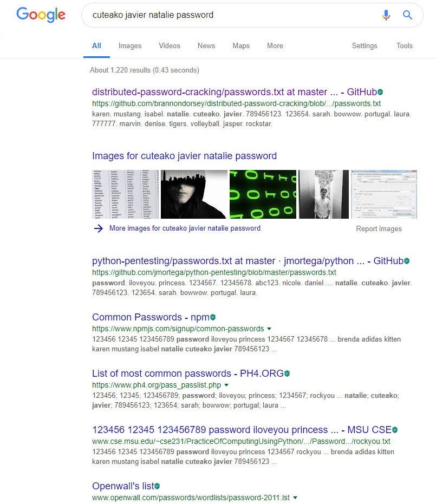Click the green shield badge beside python-pentesting GitHub result
The image size is (436, 504).
pyautogui.click(x=406, y=261)
